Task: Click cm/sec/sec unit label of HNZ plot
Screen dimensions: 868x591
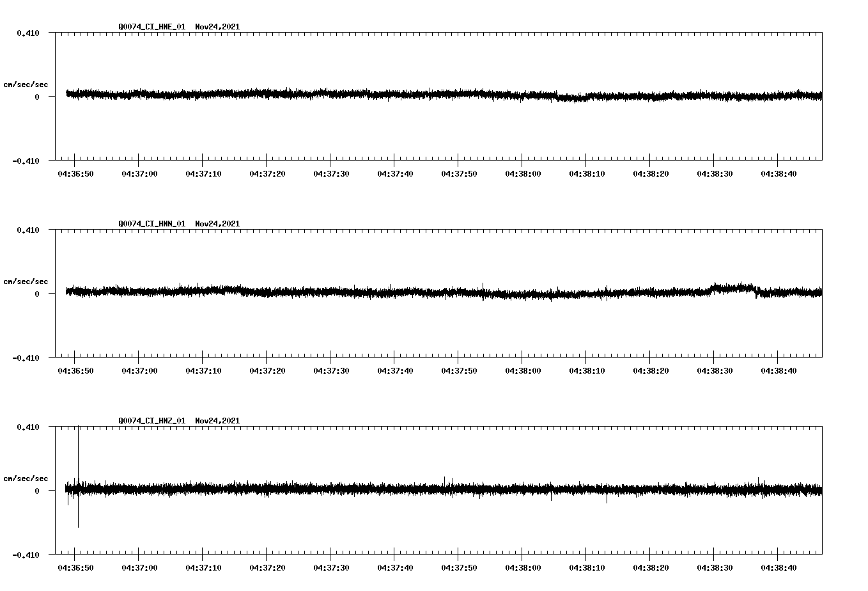Action: pos(26,478)
